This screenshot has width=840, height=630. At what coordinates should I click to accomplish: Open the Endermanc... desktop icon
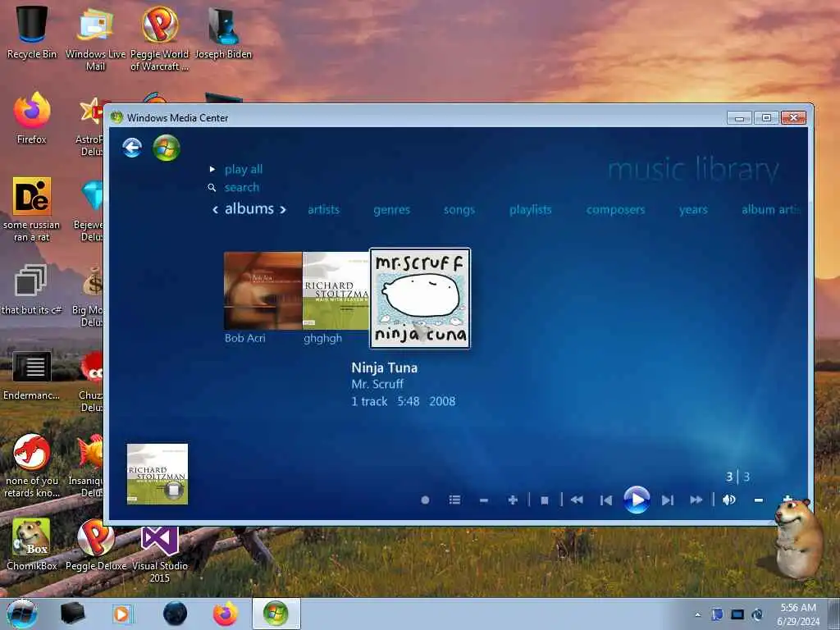[x=32, y=375]
